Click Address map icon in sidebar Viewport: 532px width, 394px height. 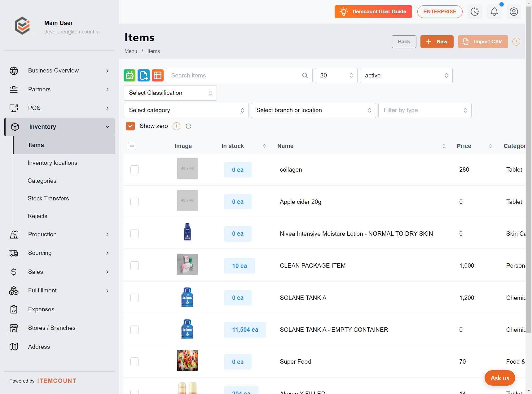point(14,347)
